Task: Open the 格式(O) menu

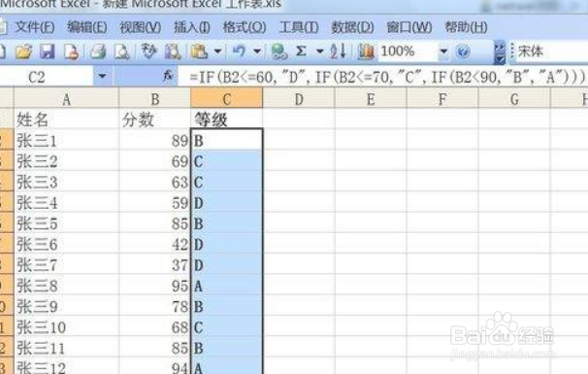Action: point(245,27)
